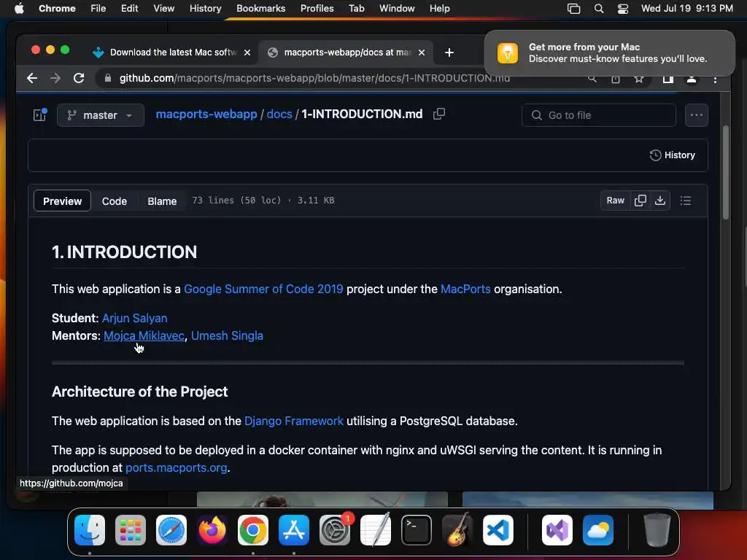
Task: Open the MacPorts organisation link
Action: click(465, 289)
